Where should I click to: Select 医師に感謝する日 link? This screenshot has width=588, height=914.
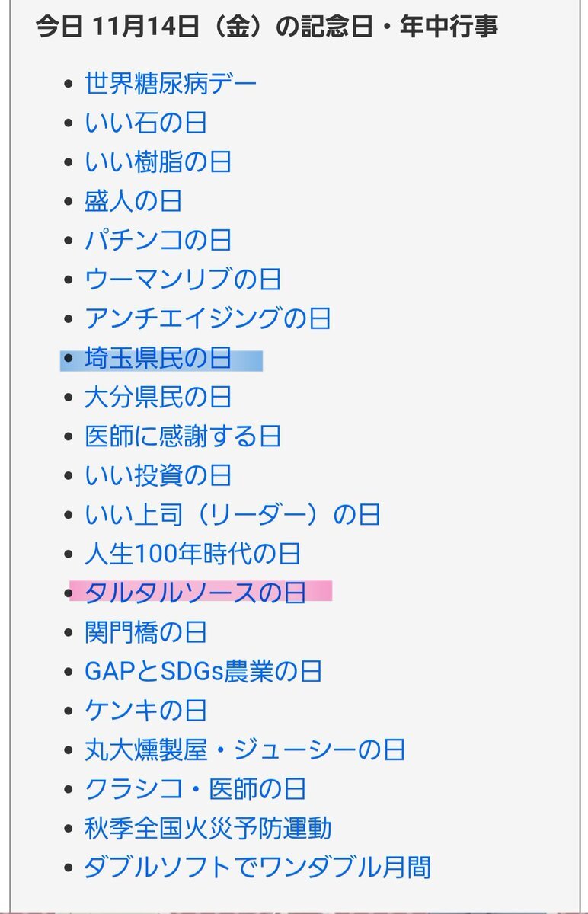[183, 436]
